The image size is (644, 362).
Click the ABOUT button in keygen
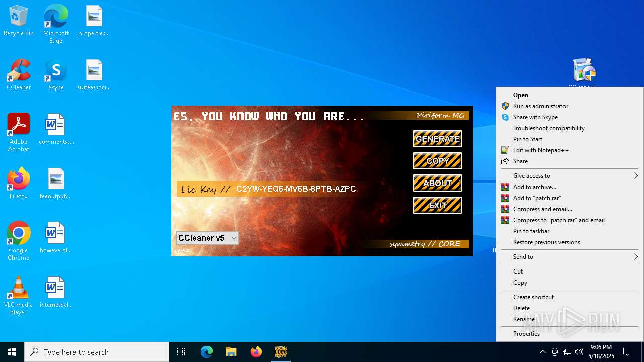pos(437,183)
